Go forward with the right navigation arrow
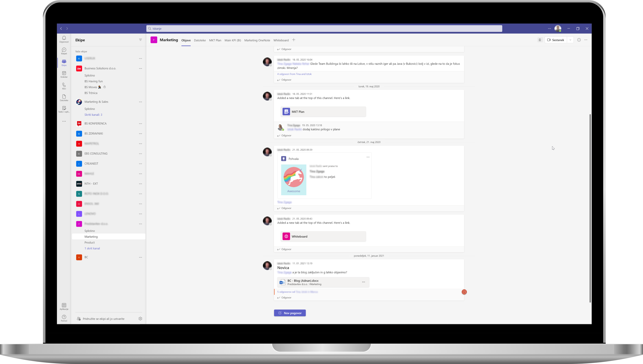Image resolution: width=643 pixels, height=364 pixels. pos(67,28)
